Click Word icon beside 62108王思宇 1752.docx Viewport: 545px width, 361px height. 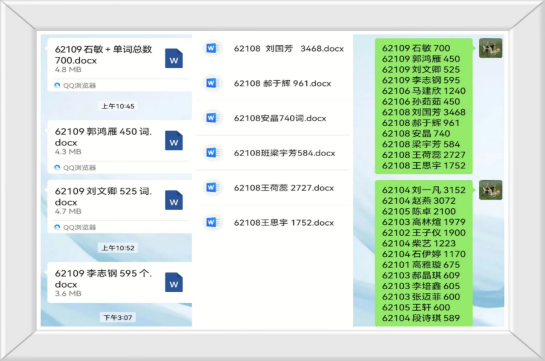(x=212, y=222)
